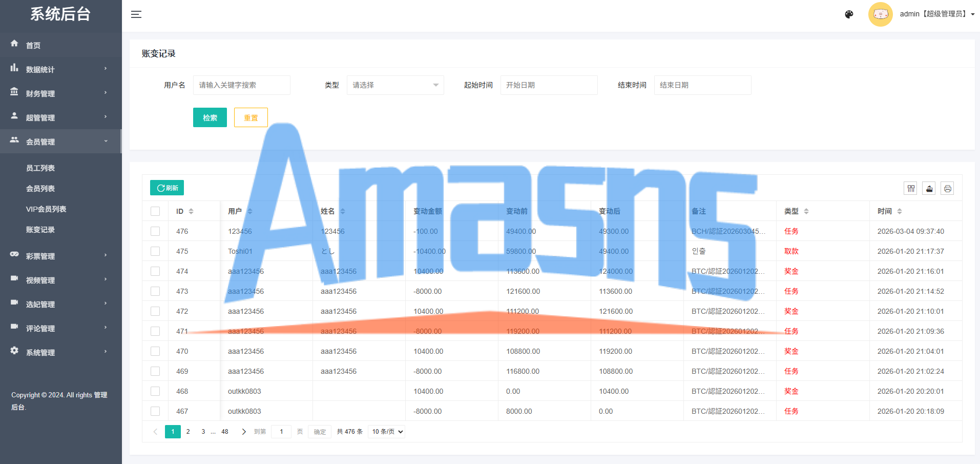Click the bank icon beside 财务管理
980x464 pixels.
pos(14,92)
